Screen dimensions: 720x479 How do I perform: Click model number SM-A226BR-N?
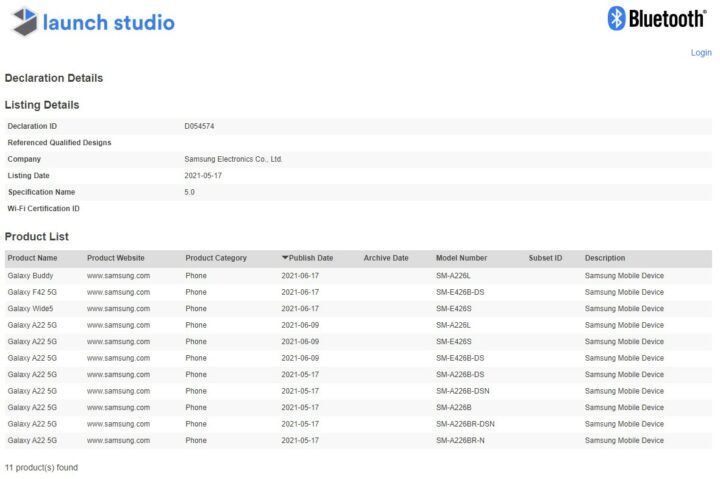pos(460,440)
